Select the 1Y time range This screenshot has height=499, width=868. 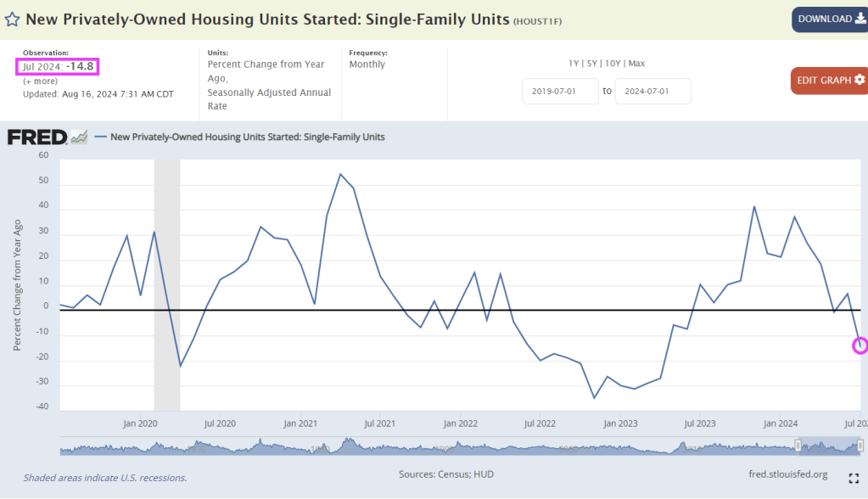tap(574, 64)
